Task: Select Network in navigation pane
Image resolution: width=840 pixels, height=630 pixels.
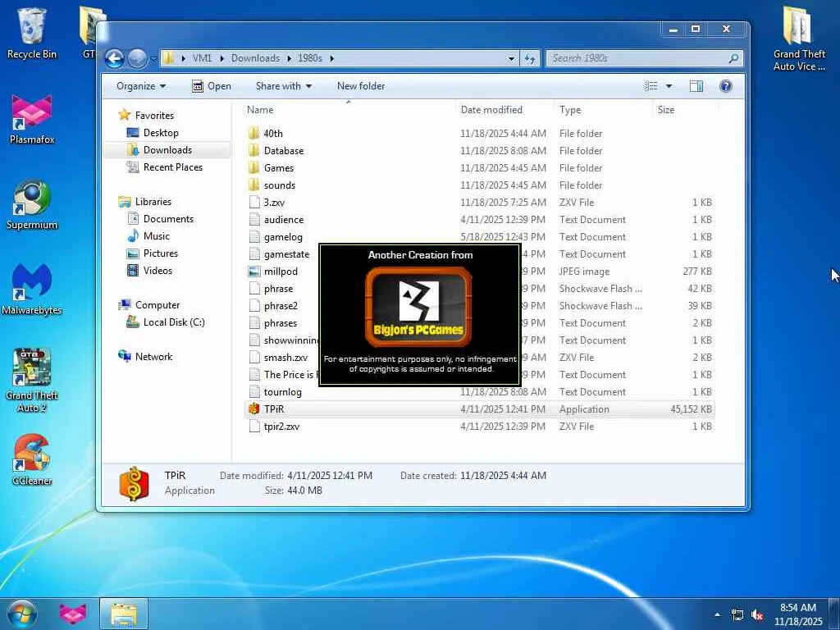Action: point(153,356)
